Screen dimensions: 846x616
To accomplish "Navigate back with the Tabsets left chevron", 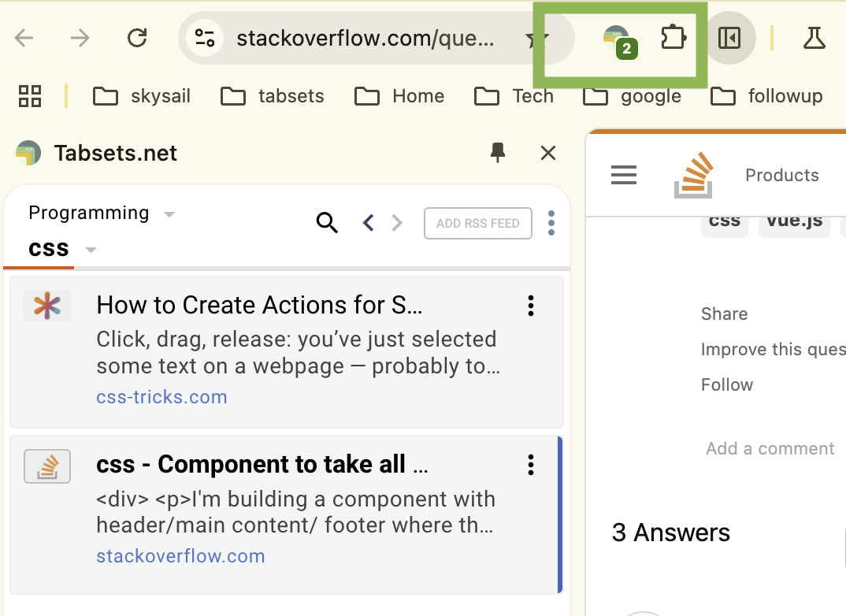I will pyautogui.click(x=369, y=223).
